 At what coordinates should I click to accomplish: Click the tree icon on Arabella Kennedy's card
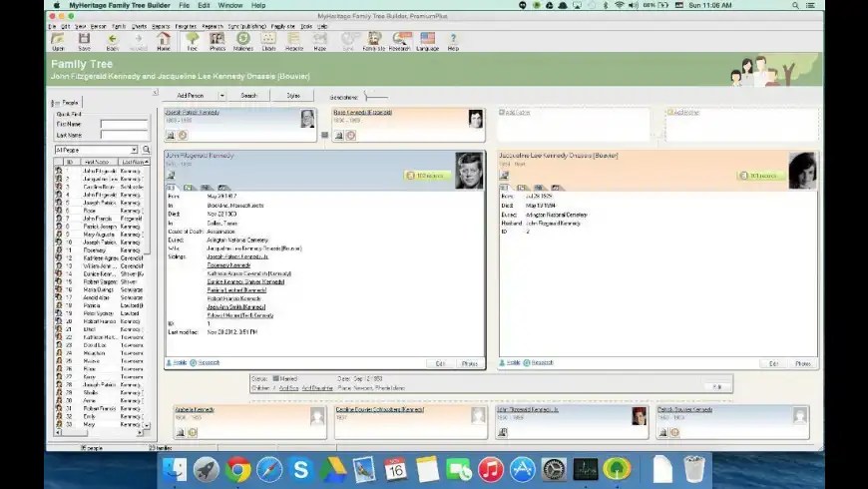181,432
